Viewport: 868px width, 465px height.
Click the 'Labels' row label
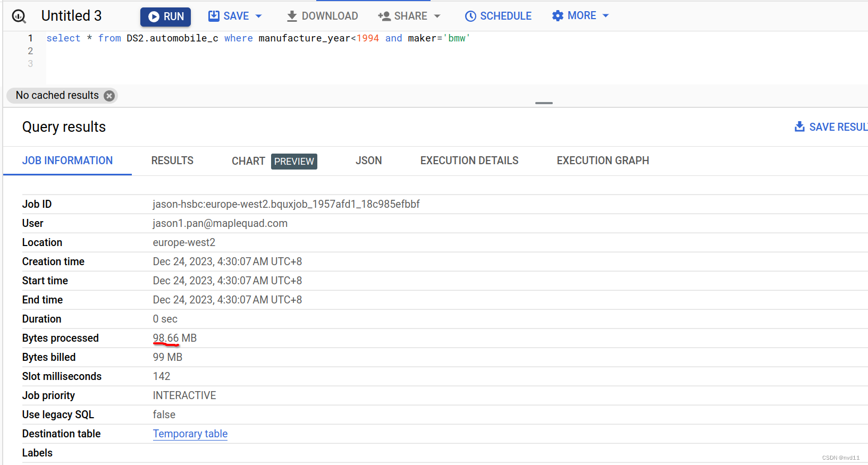[x=37, y=453]
